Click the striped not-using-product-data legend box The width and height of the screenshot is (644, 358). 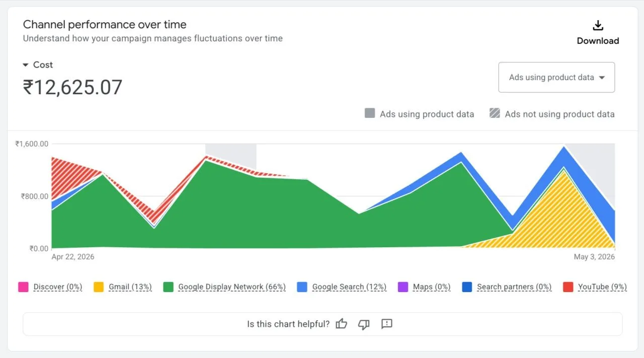pyautogui.click(x=495, y=113)
